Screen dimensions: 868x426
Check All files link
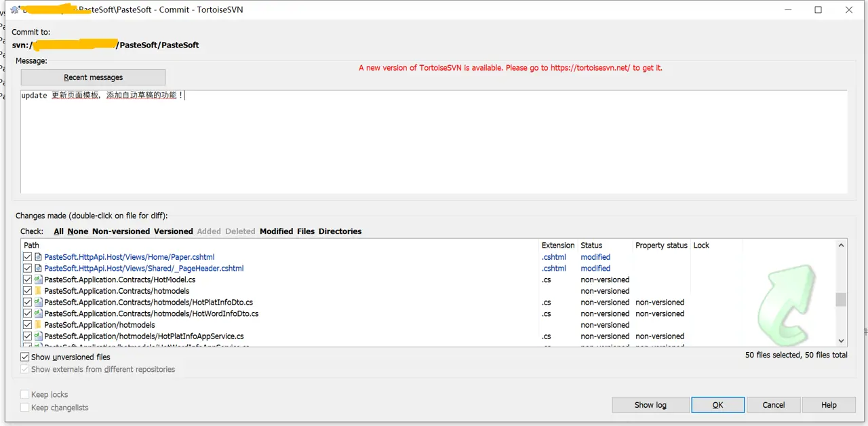click(59, 231)
